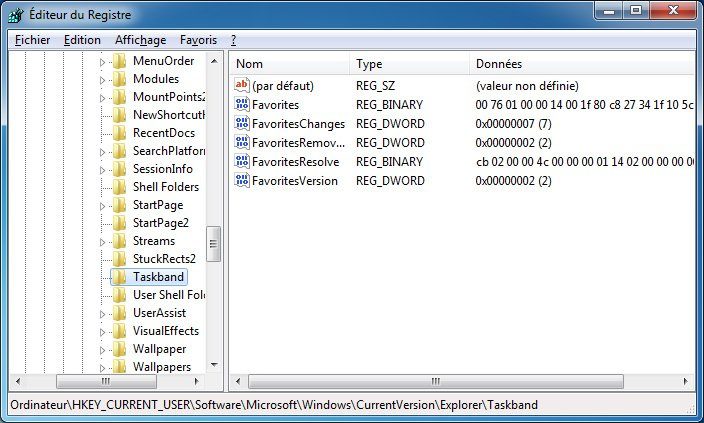Click the icon next to FavoritesResolve

[x=242, y=161]
